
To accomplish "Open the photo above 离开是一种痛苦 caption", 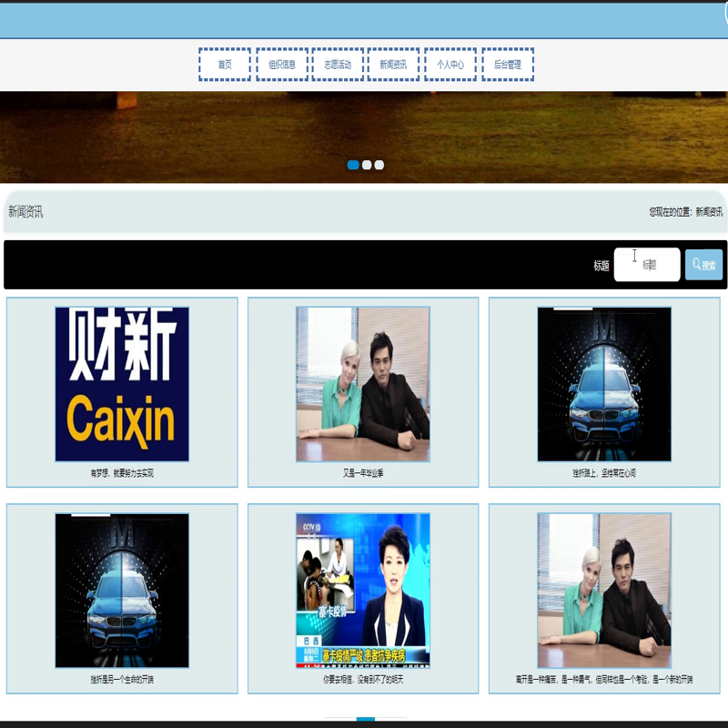I will 604,590.
